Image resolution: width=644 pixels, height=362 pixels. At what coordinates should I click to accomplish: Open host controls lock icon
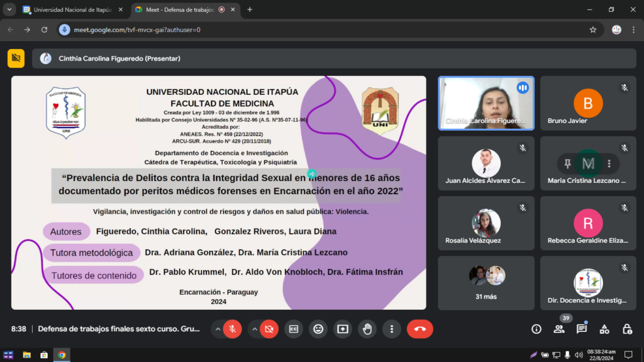(627, 329)
